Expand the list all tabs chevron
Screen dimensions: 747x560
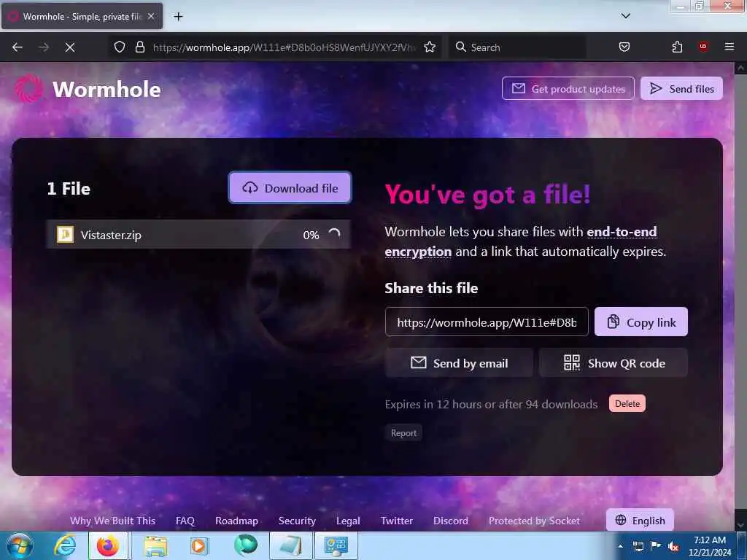625,16
